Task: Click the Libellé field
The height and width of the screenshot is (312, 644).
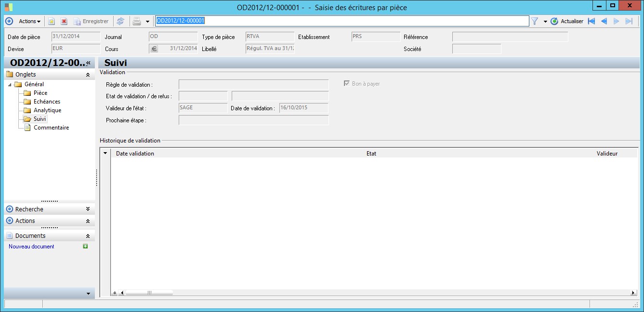Action: click(270, 49)
